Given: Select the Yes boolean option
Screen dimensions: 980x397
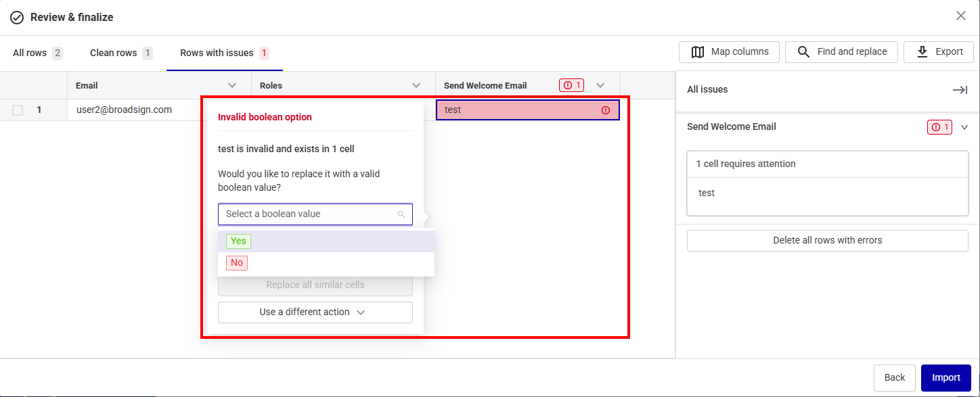Looking at the screenshot, I should [x=238, y=241].
